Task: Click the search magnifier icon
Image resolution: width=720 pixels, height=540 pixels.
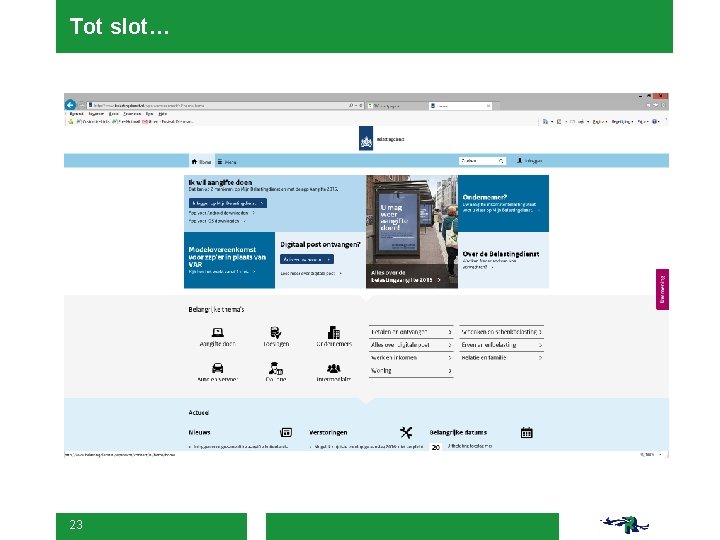Action: [501, 161]
